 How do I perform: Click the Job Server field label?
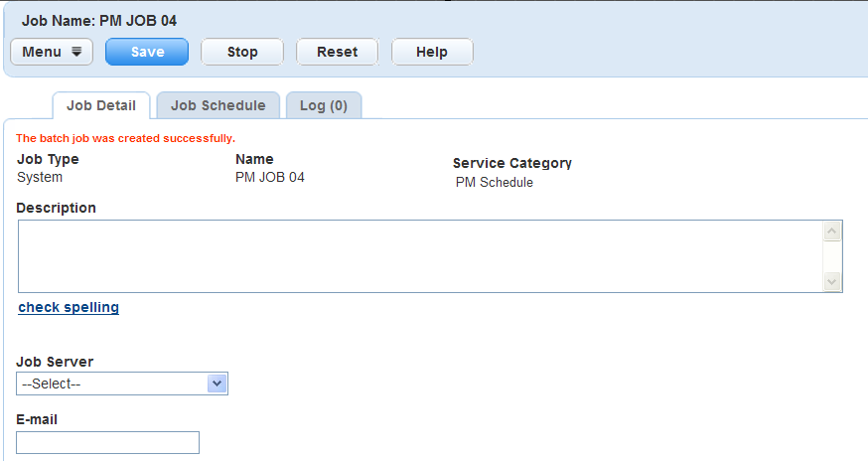click(x=56, y=362)
